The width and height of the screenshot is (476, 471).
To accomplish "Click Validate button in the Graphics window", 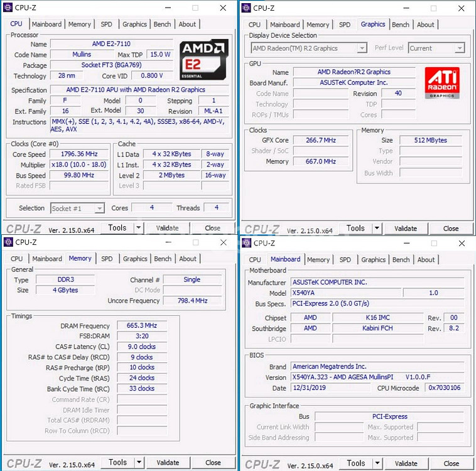I will coord(406,229).
